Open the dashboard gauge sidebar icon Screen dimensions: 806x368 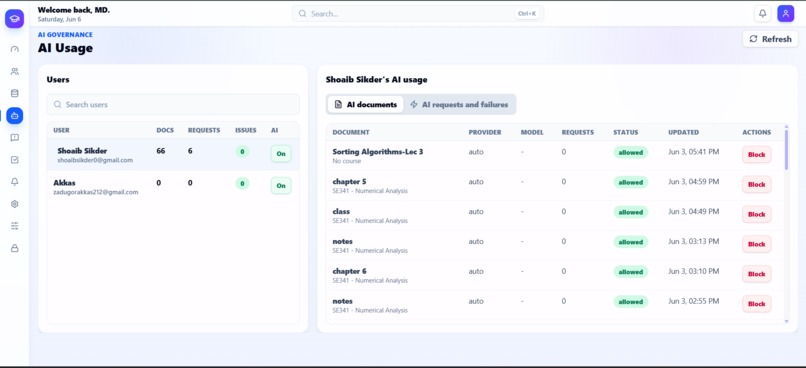pyautogui.click(x=14, y=49)
